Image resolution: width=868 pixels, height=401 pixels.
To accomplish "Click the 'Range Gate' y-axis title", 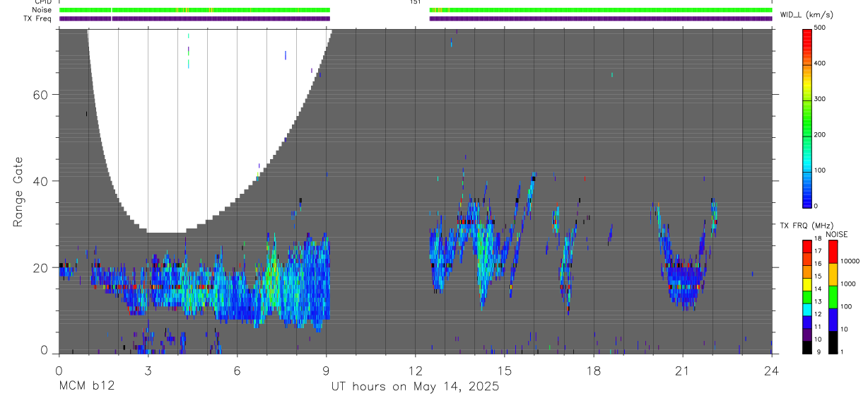I will (18, 192).
